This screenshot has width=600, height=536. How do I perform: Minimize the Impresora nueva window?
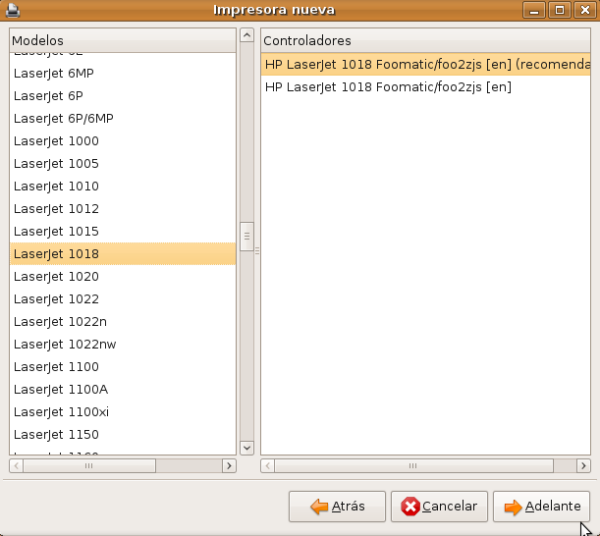point(537,10)
